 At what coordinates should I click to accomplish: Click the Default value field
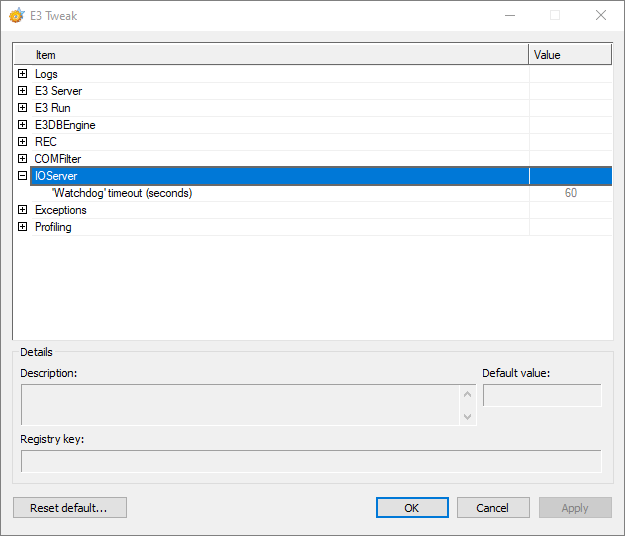tap(542, 396)
